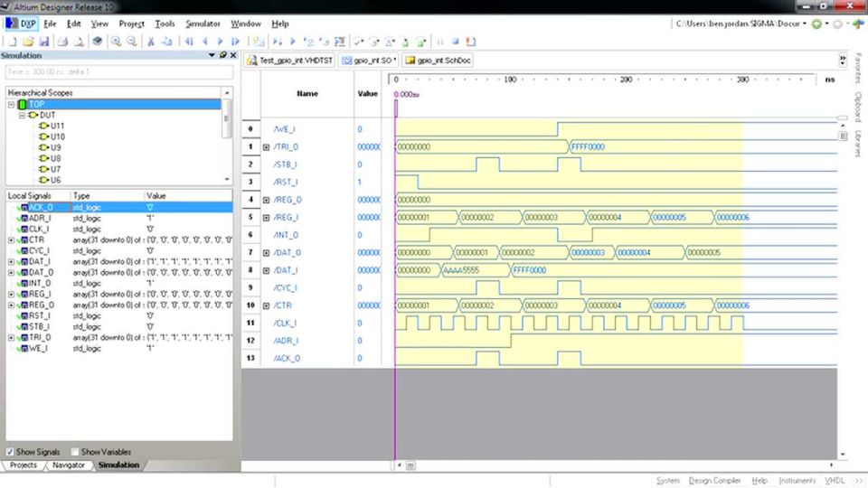
Task: Jump to first transition arrow icon
Action: [189, 42]
